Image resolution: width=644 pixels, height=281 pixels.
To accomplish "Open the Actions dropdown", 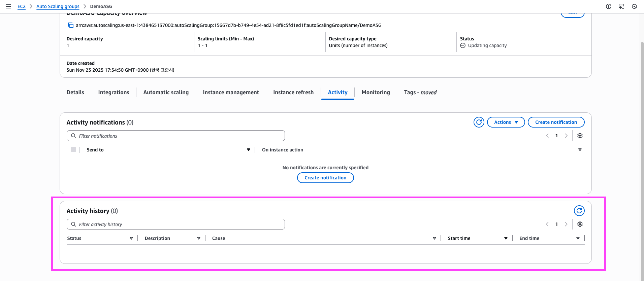I will 506,122.
